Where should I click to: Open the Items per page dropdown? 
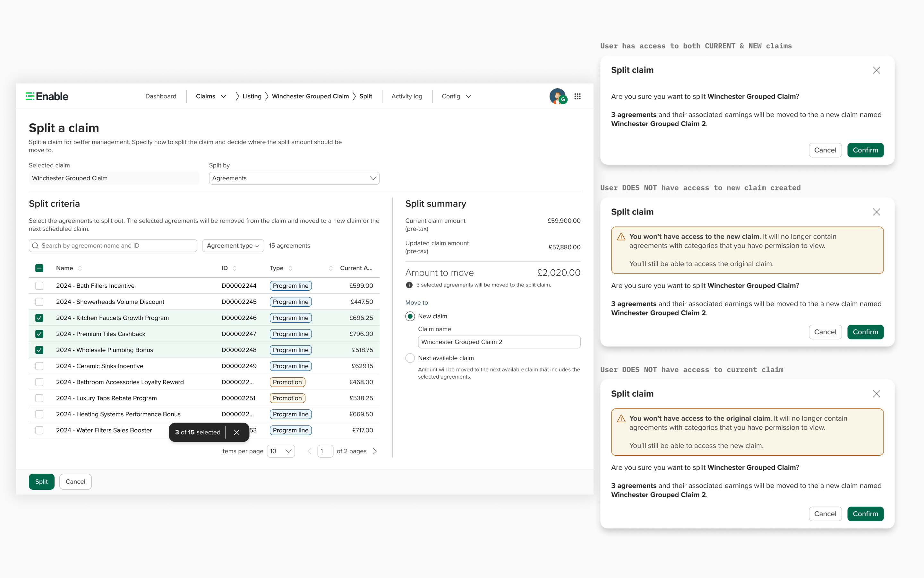(x=281, y=451)
